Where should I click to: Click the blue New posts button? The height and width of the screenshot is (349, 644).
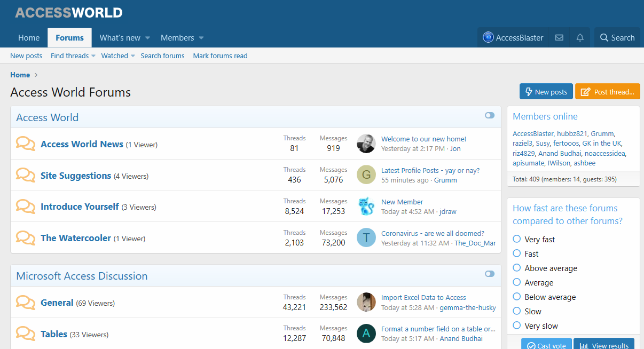pos(546,92)
